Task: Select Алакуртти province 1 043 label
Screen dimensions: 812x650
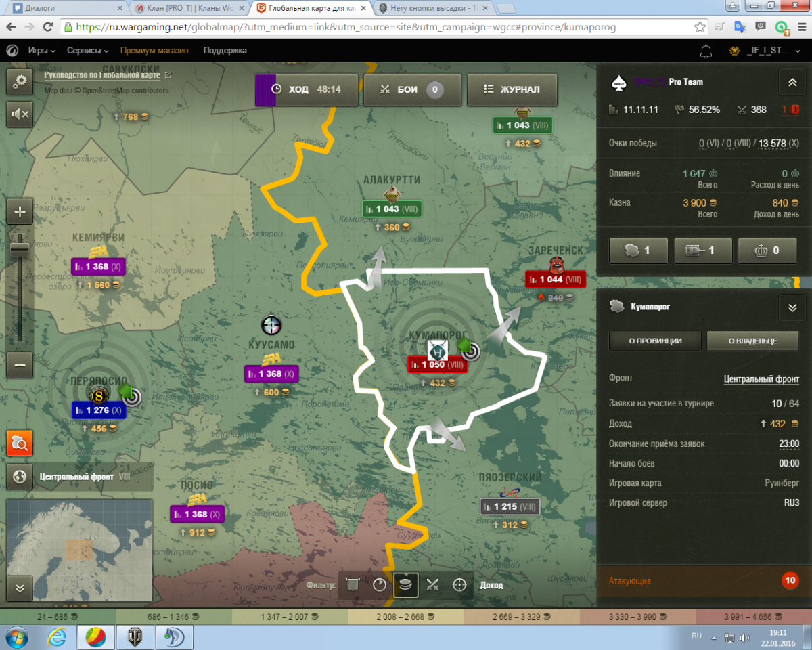Action: coord(392,209)
